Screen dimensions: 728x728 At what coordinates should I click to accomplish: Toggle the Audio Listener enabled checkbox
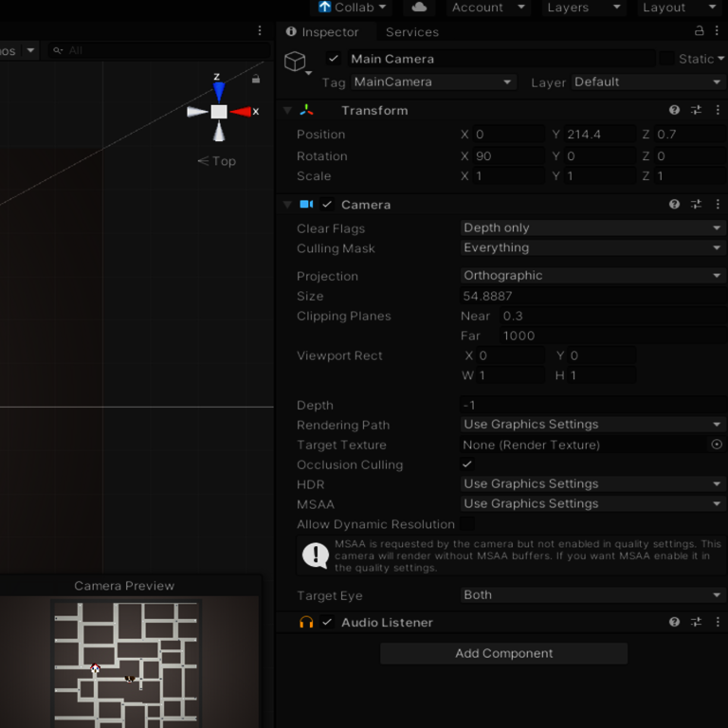click(327, 622)
